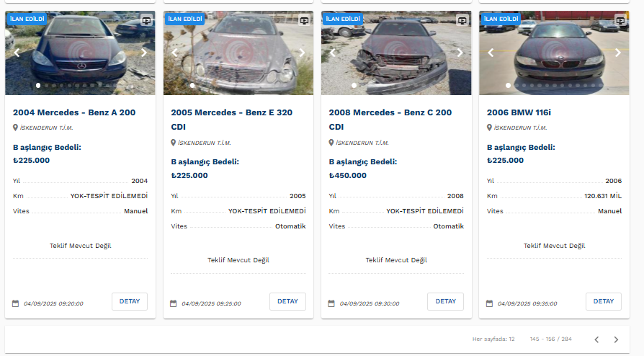This screenshot has height=356, width=644.
Task: Open DETAY for 2005 Mercedes E 320 CDI
Action: tap(287, 301)
